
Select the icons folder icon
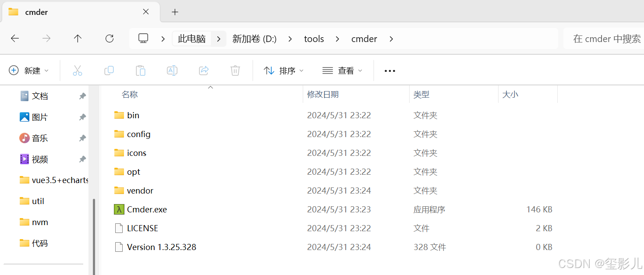point(119,153)
